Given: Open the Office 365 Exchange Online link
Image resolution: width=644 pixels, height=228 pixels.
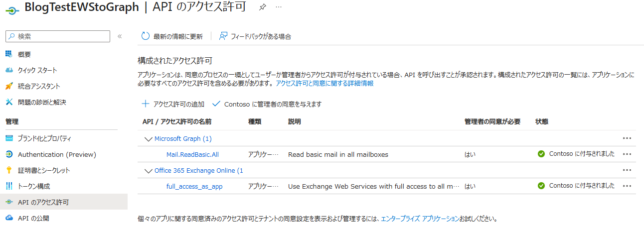Looking at the screenshot, I should [198, 170].
